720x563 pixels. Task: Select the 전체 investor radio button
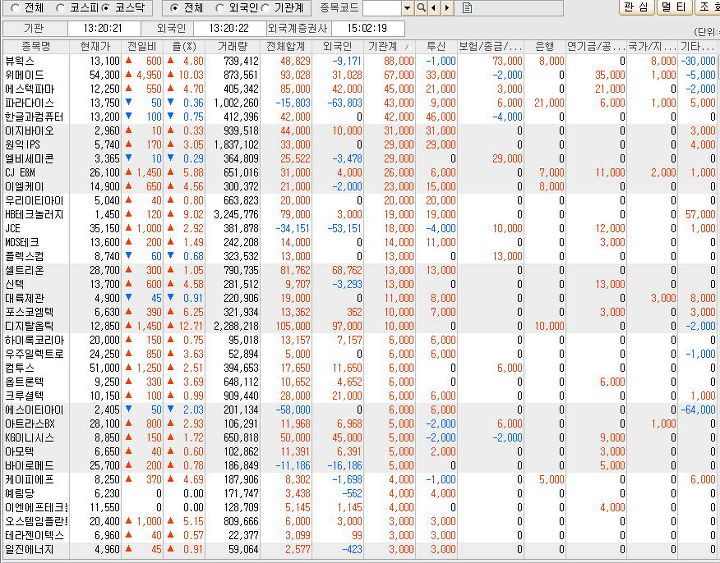174,8
